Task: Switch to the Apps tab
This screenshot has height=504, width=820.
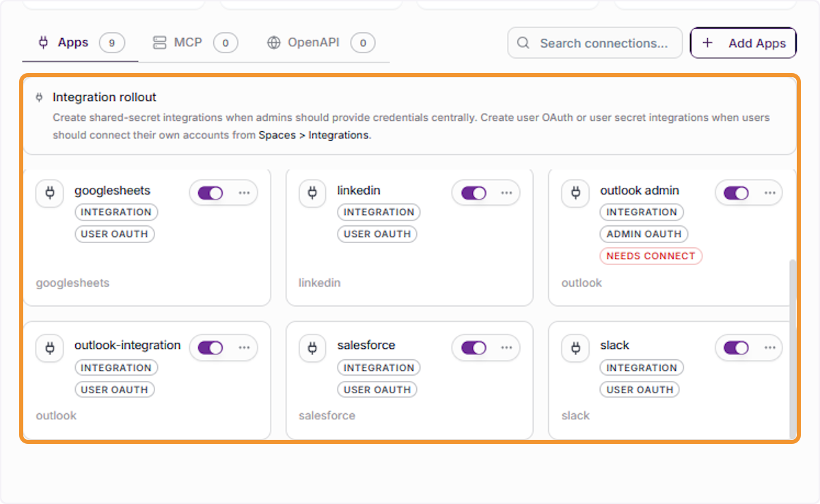Action: tap(80, 43)
